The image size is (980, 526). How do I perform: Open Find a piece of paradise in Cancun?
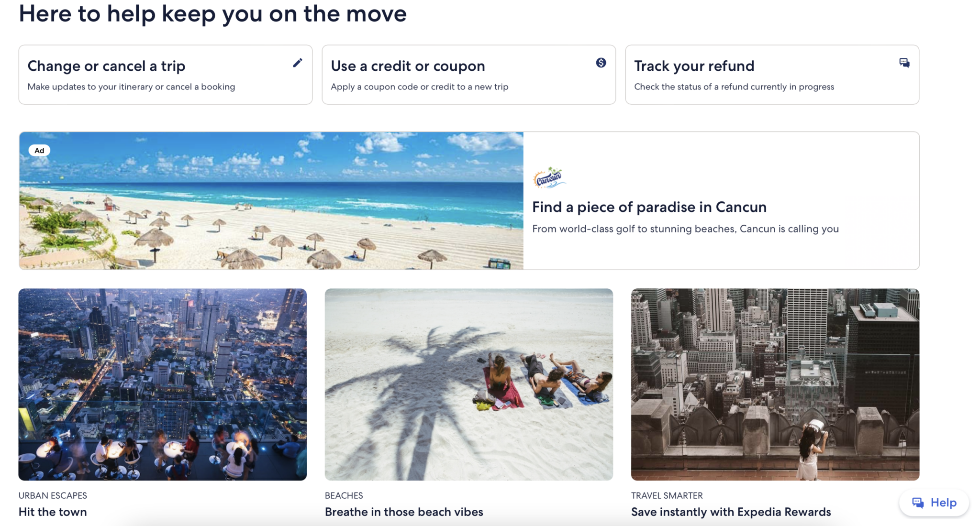click(x=649, y=207)
